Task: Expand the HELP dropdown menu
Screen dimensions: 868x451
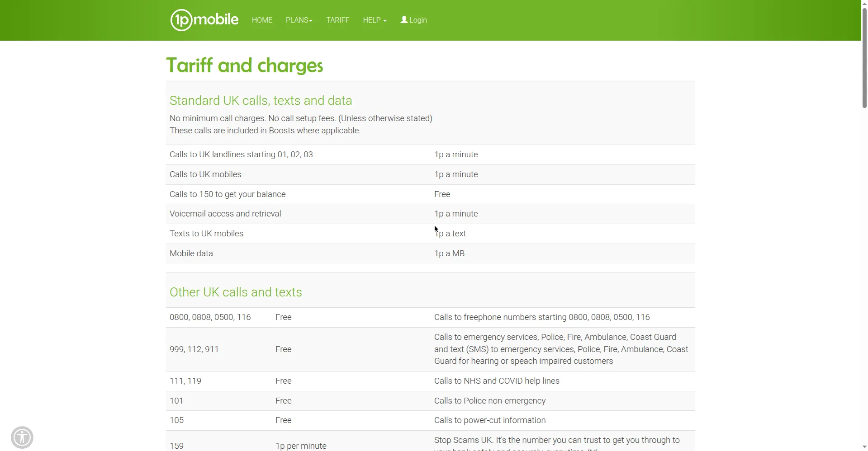Action: click(375, 20)
